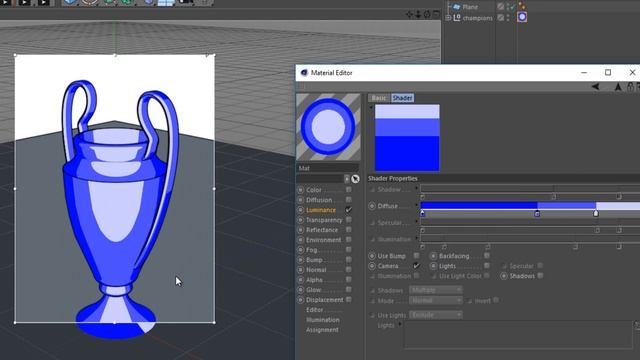The height and width of the screenshot is (360, 640).
Task: Expand the Illumination gradient options
Action: click(416, 238)
